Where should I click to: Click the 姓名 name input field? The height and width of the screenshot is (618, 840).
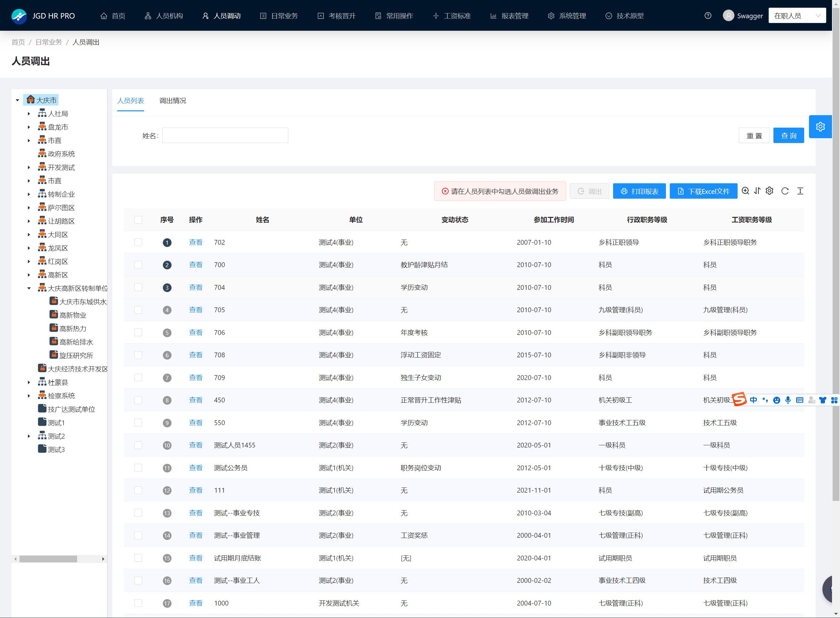(x=226, y=136)
